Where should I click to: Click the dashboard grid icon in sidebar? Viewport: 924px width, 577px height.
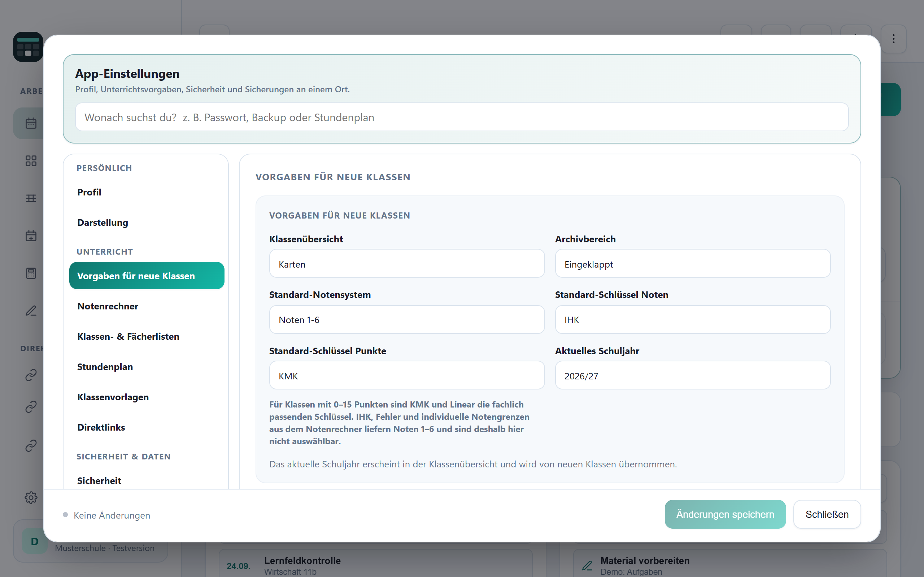[31, 161]
